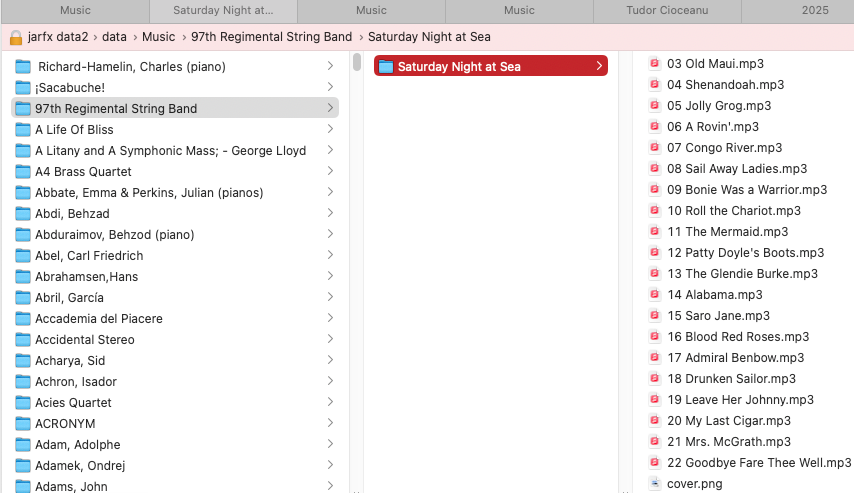Click the mp3 icon of 11 The Mermaid
Image resolution: width=854 pixels, height=493 pixels.
click(x=655, y=232)
